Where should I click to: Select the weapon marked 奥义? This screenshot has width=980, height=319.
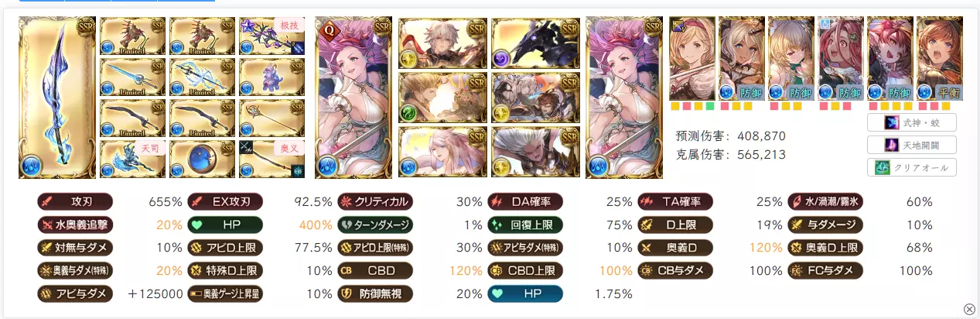(x=272, y=159)
